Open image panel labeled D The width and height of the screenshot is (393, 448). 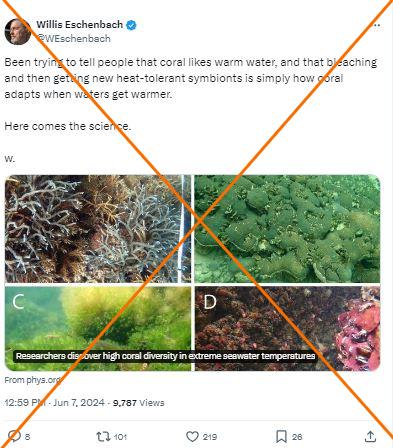[x=287, y=328]
